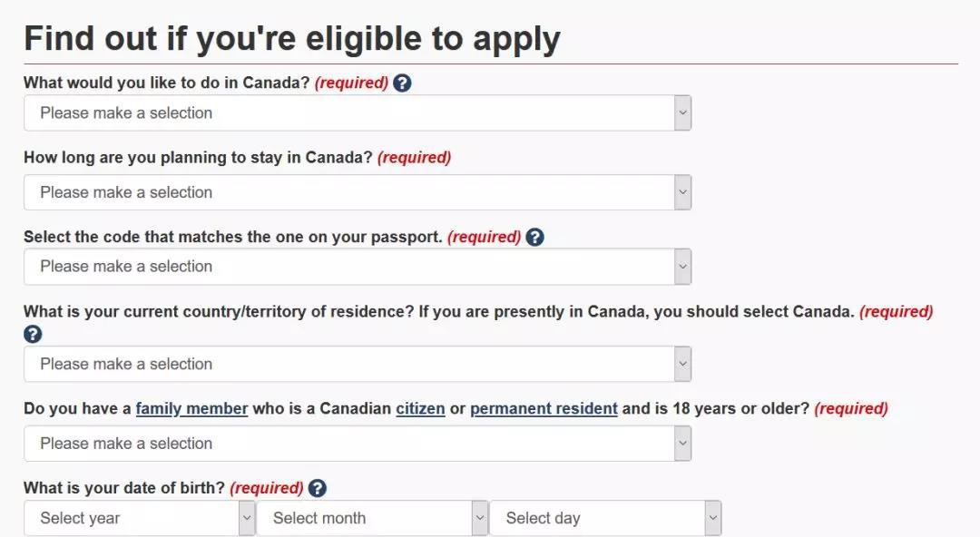The width and height of the screenshot is (980, 537).
Task: Click help icon beside passport code question
Action: tap(535, 237)
